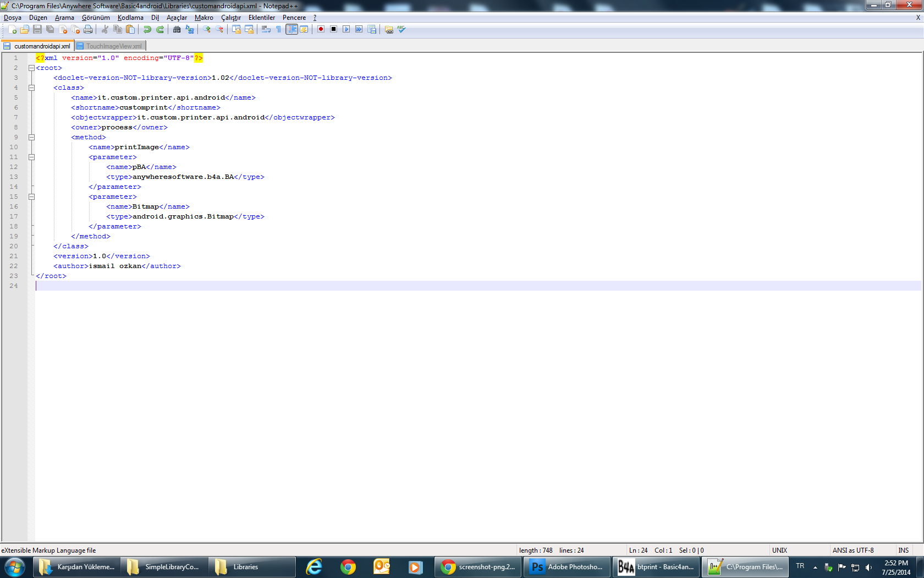Place cursor on empty line 24
This screenshot has height=578, width=924.
pos(477,286)
